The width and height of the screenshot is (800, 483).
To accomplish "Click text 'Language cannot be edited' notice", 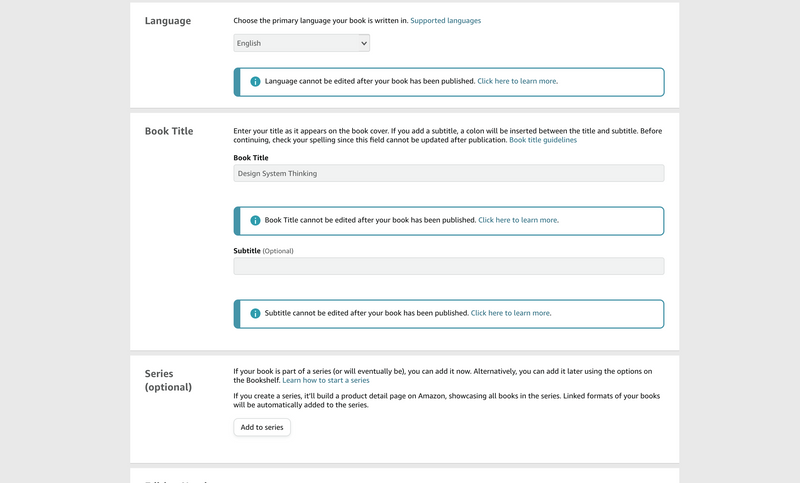I will (370, 81).
